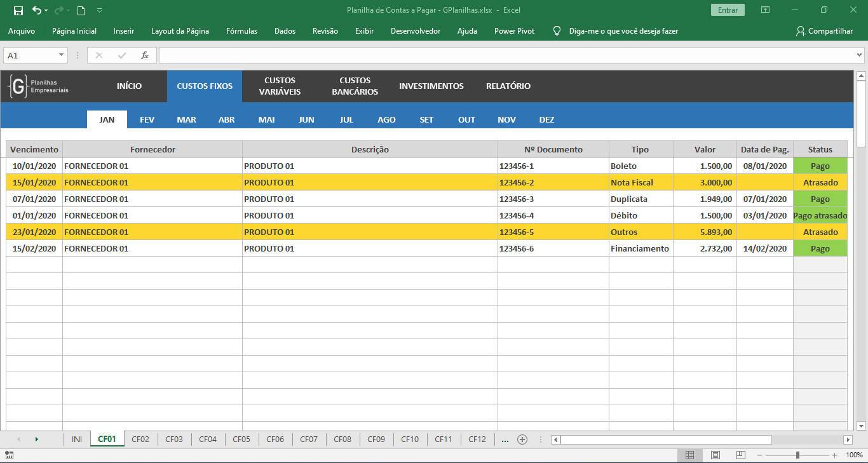
Task: Select the CF05 sheet tab
Action: coord(241,439)
